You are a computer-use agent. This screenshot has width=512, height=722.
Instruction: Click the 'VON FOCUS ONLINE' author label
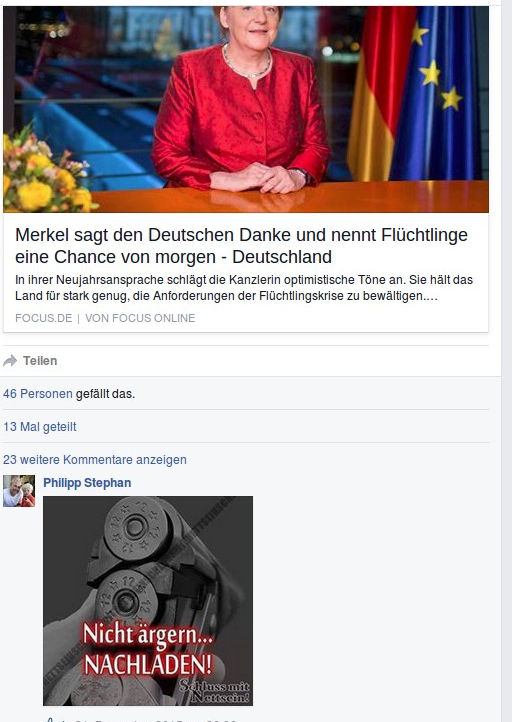[140, 318]
